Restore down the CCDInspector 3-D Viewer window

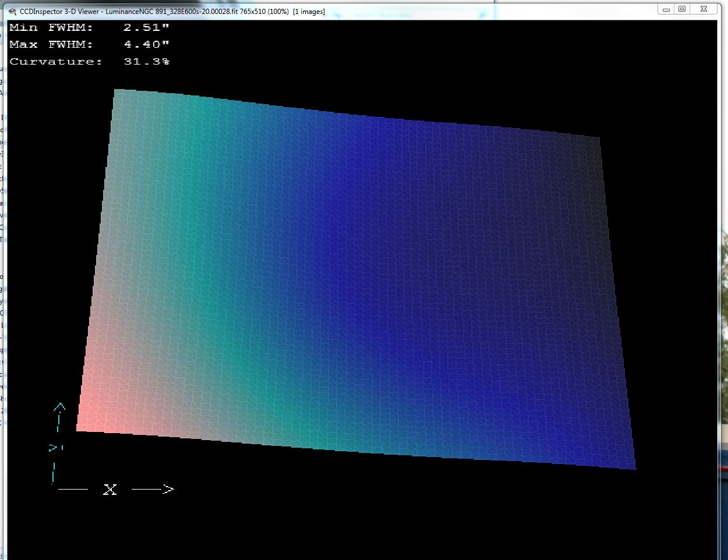[682, 9]
